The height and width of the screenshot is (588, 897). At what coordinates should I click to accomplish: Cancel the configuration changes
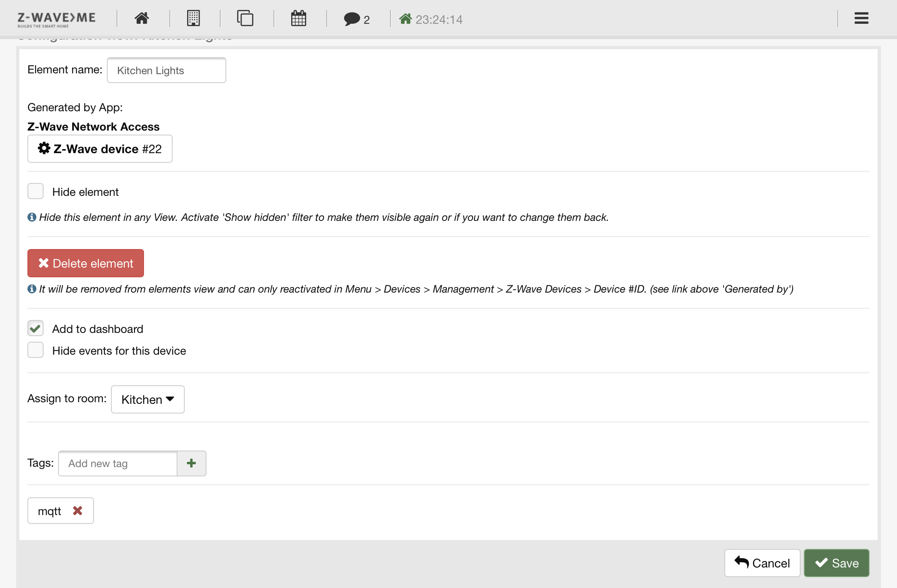pos(762,563)
